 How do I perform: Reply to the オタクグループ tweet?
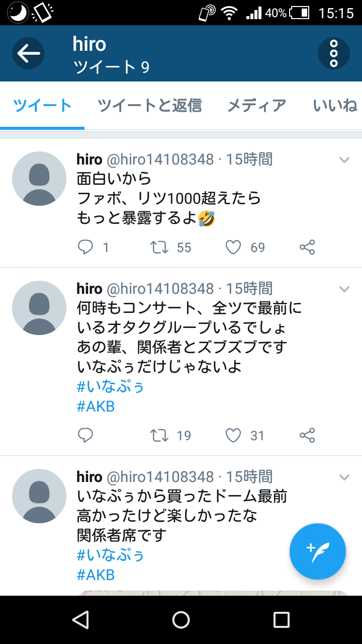click(85, 435)
